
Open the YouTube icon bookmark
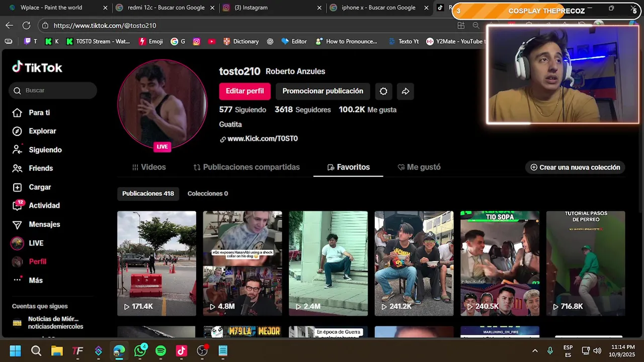(211, 41)
